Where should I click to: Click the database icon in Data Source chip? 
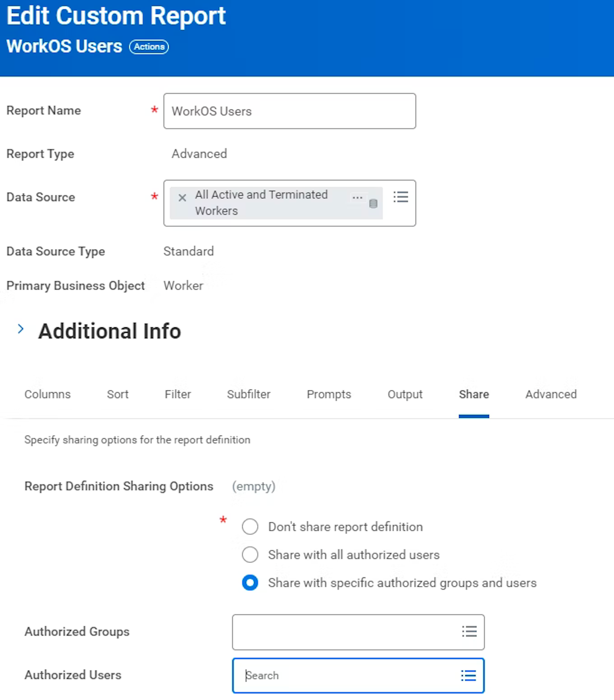[x=373, y=203]
